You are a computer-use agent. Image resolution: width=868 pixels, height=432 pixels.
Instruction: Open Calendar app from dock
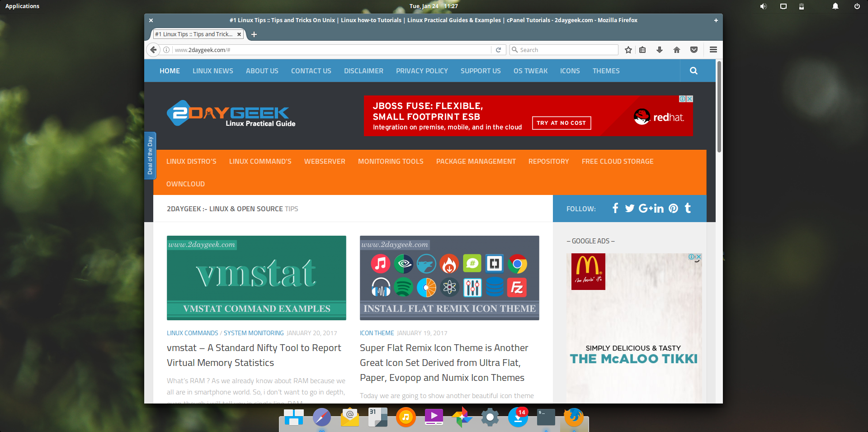click(x=378, y=417)
